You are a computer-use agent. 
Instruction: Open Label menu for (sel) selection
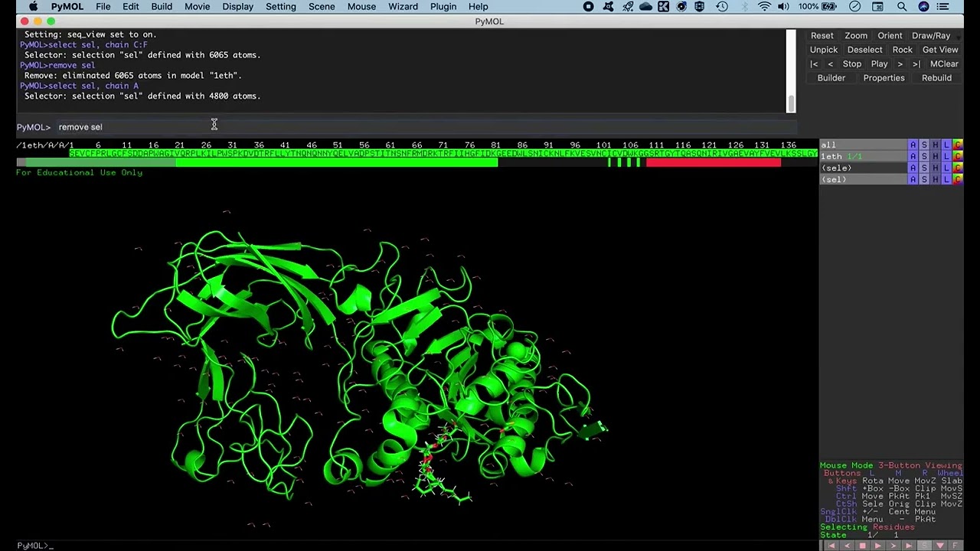click(946, 179)
